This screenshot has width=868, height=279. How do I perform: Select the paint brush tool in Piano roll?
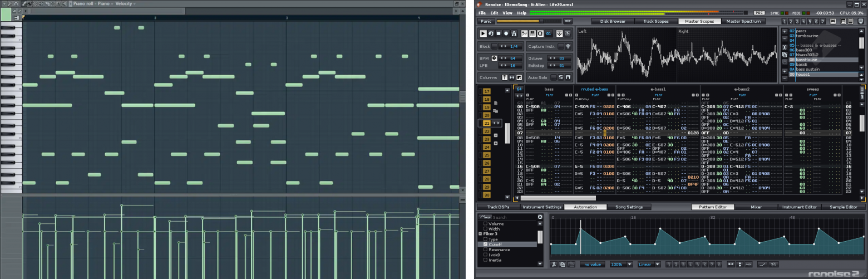29,4
